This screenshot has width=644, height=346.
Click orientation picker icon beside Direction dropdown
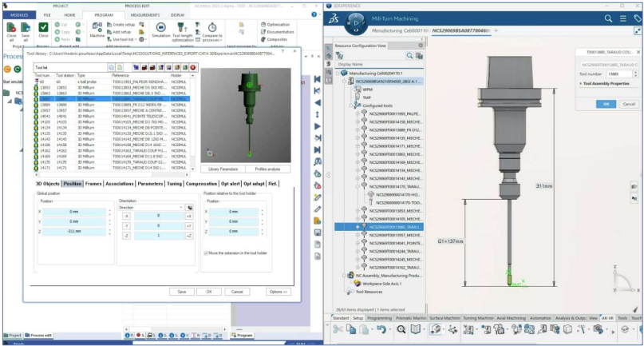coord(190,207)
